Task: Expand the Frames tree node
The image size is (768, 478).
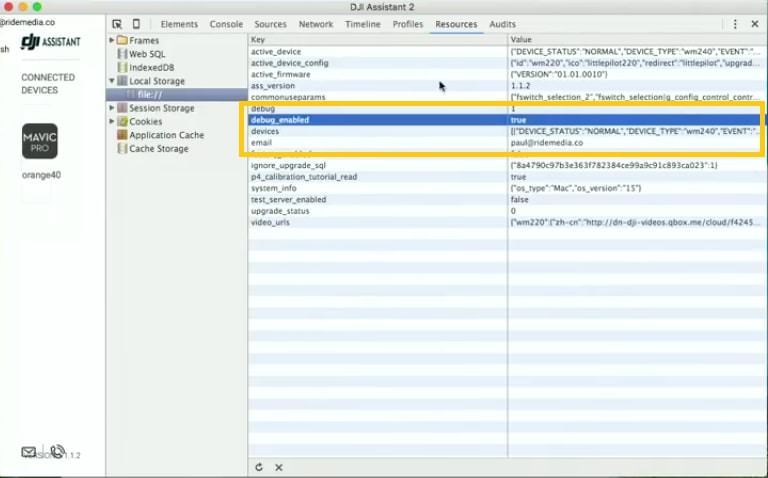Action: click(112, 40)
